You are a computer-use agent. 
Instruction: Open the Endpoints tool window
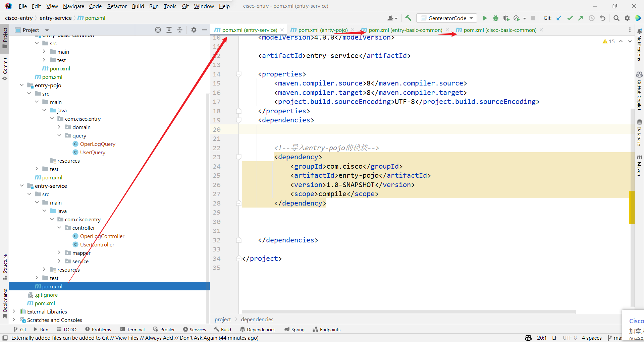point(326,330)
